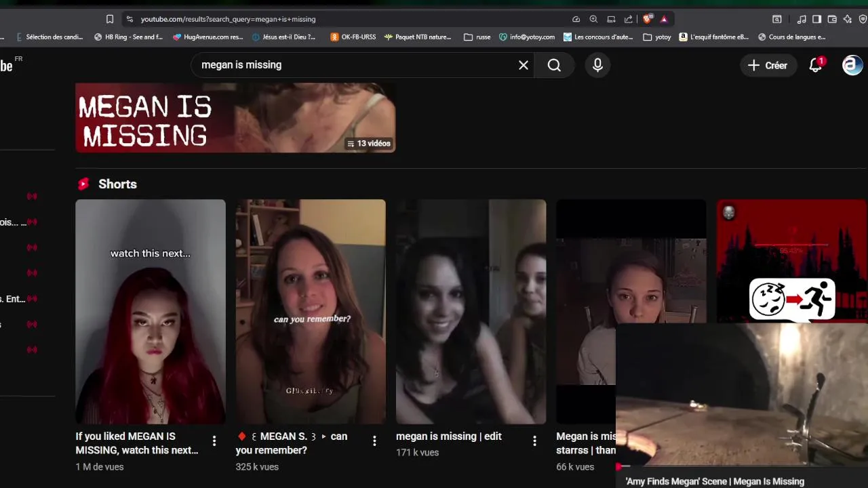Screen dimensions: 868x488
Task: Click the screen install icon in address bar
Action: (x=611, y=19)
